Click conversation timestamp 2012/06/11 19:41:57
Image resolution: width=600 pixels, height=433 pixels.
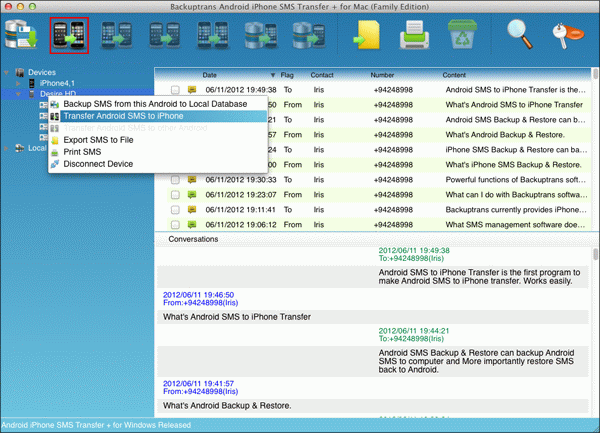point(198,384)
